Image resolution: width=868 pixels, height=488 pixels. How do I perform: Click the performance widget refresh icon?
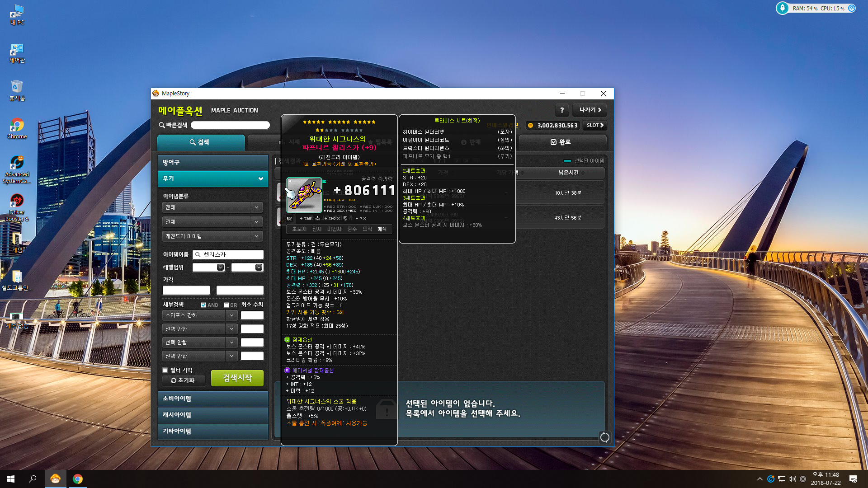click(x=852, y=8)
